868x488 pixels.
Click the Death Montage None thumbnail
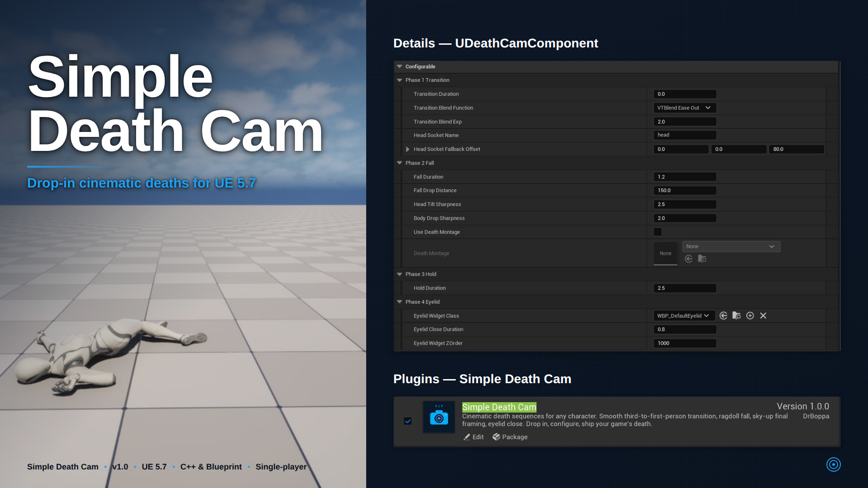click(665, 253)
